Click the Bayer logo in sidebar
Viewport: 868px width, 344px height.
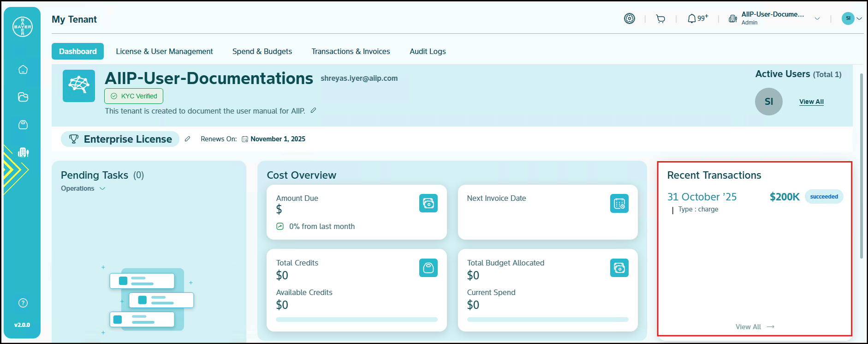(x=22, y=27)
